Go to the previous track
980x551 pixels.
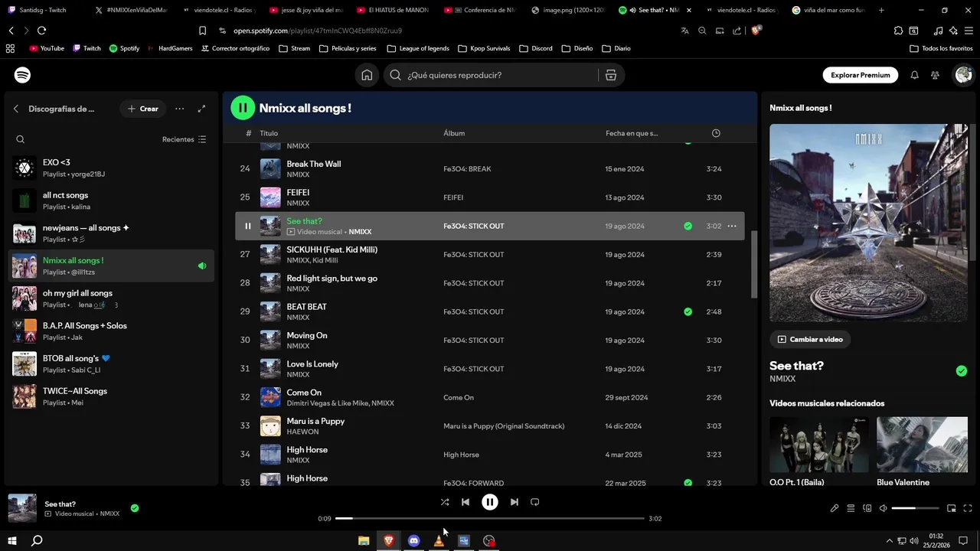pyautogui.click(x=465, y=502)
